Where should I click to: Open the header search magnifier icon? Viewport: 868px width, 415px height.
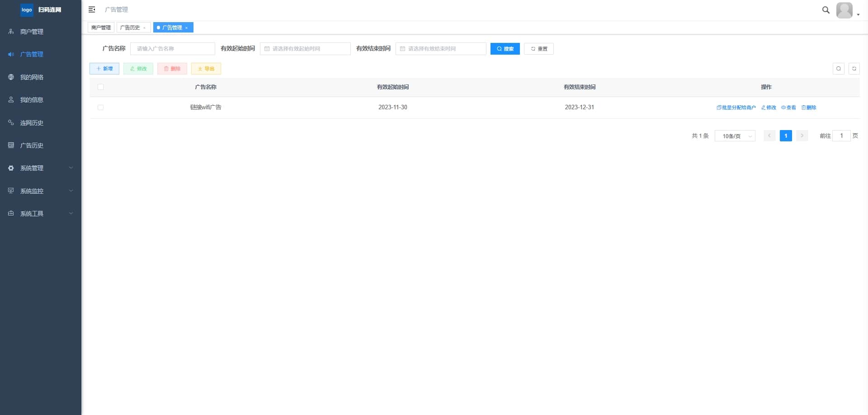tap(826, 10)
